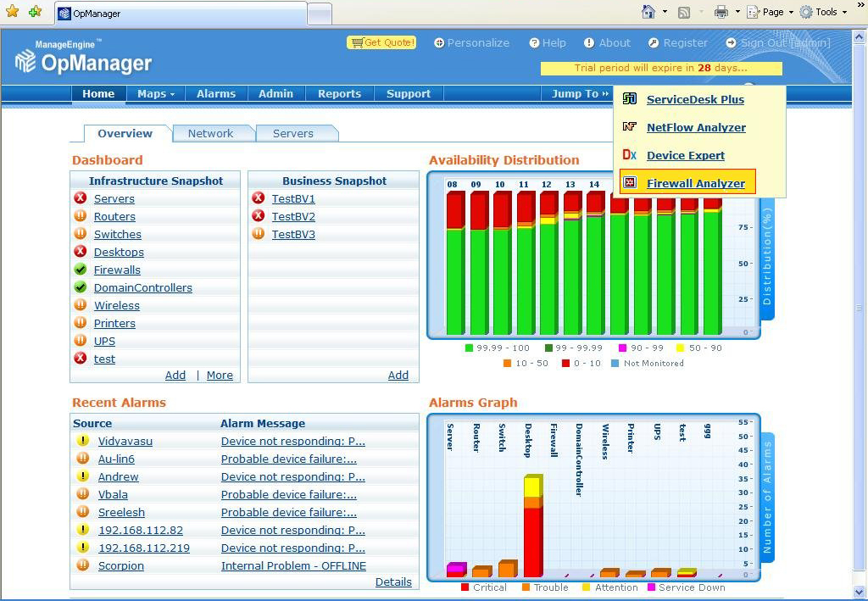The image size is (868, 601).
Task: Open the browser Tools dropdown
Action: [x=824, y=12]
